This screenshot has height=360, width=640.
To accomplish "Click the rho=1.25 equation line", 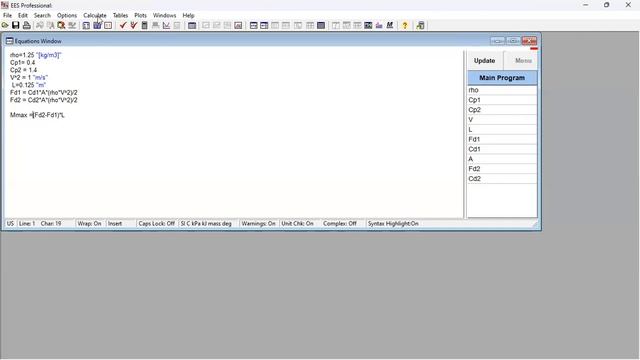I will tap(36, 55).
